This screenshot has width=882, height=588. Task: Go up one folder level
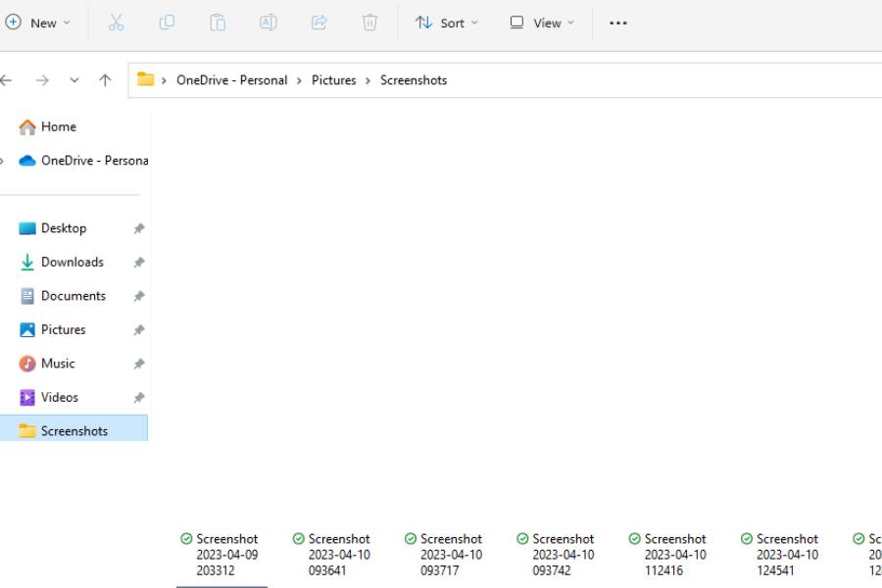[x=105, y=80]
